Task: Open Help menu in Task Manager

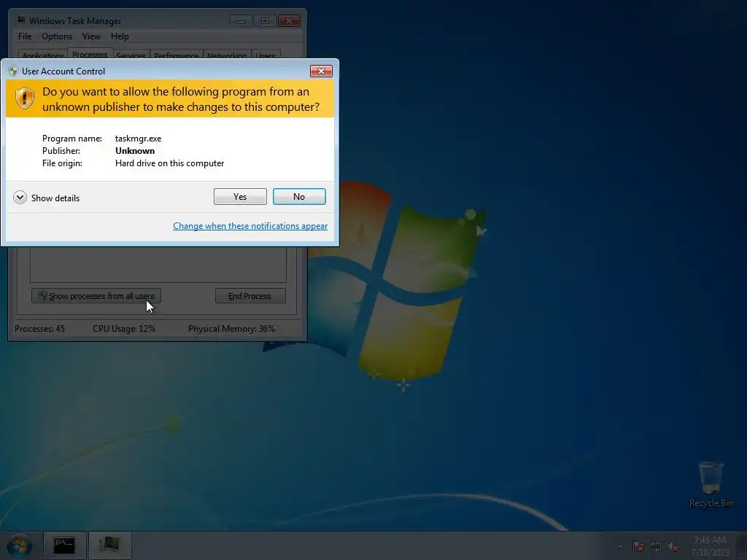Action: coord(120,36)
